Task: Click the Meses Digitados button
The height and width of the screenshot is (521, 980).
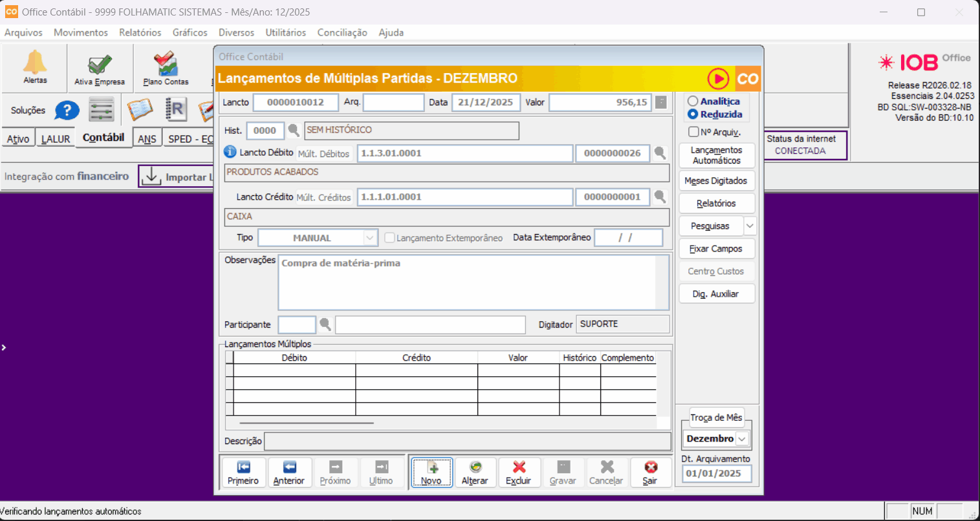Action: click(x=716, y=181)
